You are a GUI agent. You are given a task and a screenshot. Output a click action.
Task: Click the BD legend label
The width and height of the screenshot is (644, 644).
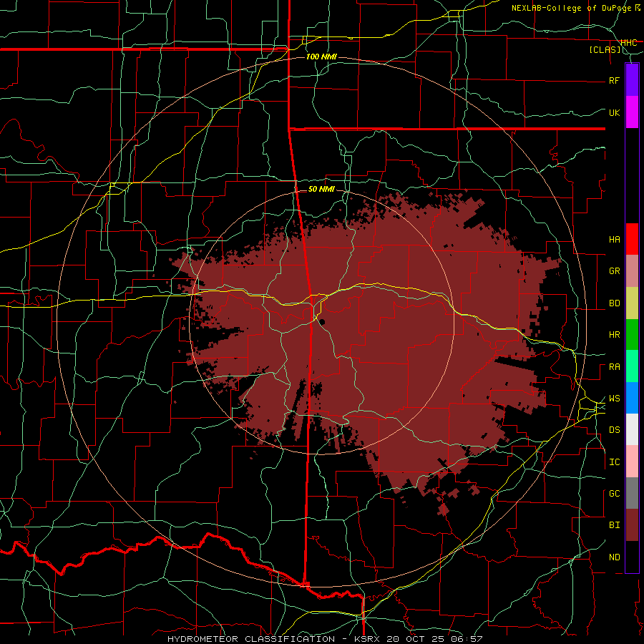tap(614, 303)
